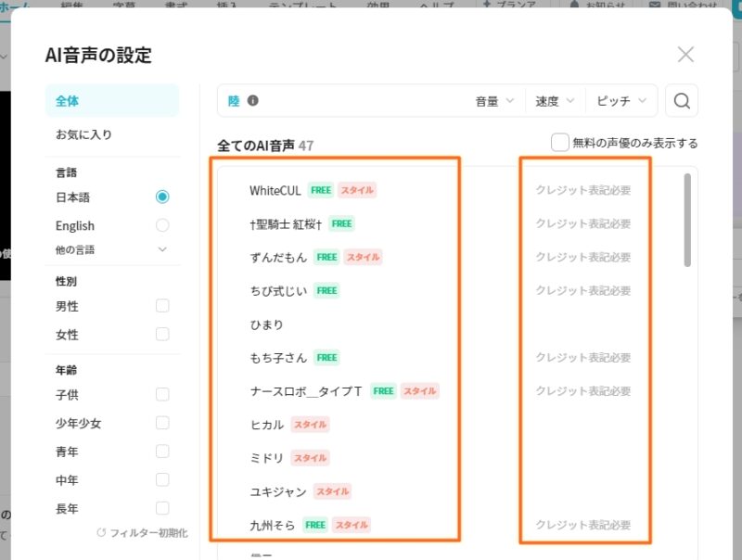Click the FREE badge on もち子さん
Screen dimensions: 742x560
point(326,358)
